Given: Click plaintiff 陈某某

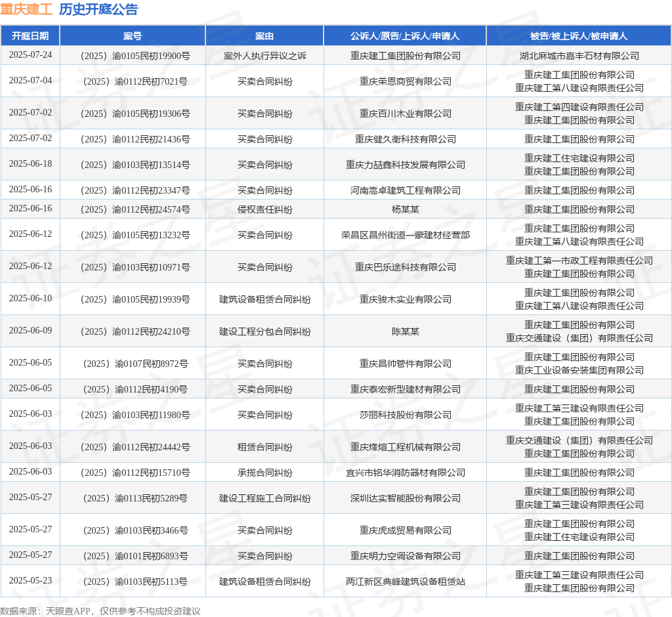Looking at the screenshot, I should tap(406, 331).
